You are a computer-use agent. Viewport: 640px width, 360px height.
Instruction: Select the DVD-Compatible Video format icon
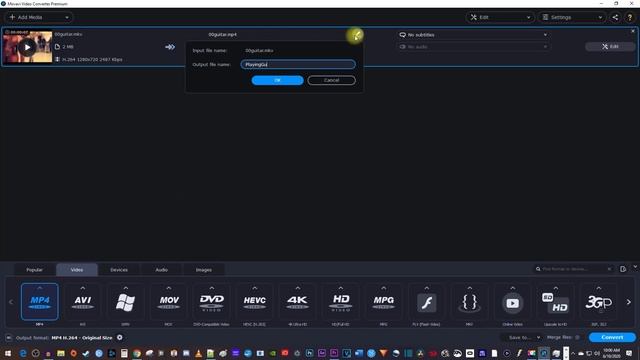point(211,302)
